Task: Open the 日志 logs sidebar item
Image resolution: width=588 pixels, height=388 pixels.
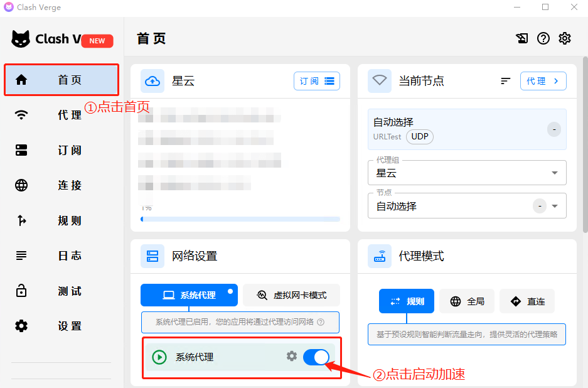Action: point(61,256)
